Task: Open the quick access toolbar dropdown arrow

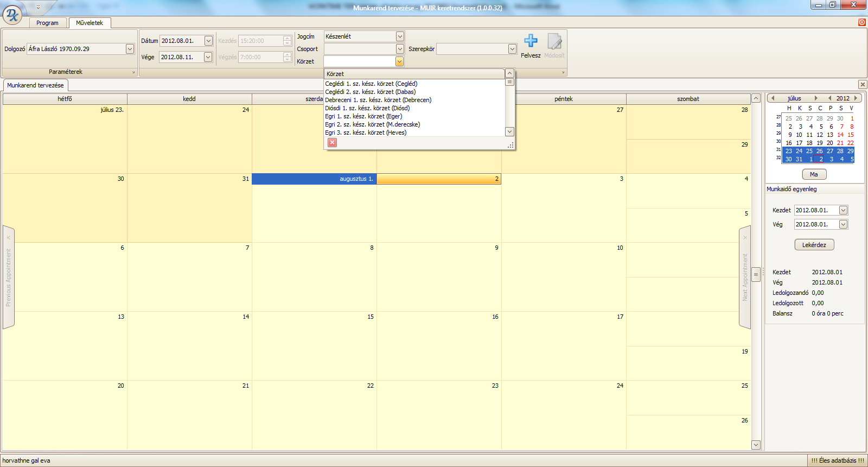Action: (x=38, y=8)
